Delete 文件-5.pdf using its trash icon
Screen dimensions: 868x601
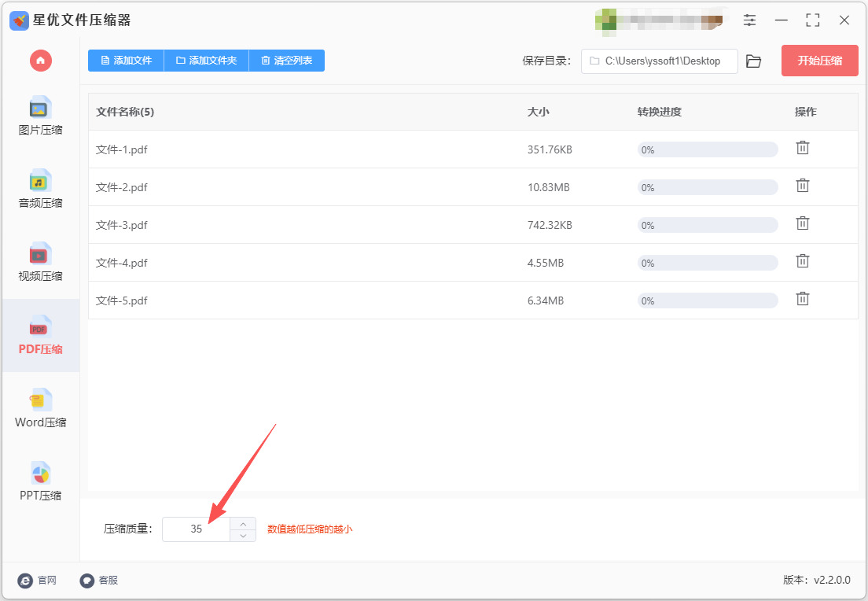pos(803,299)
